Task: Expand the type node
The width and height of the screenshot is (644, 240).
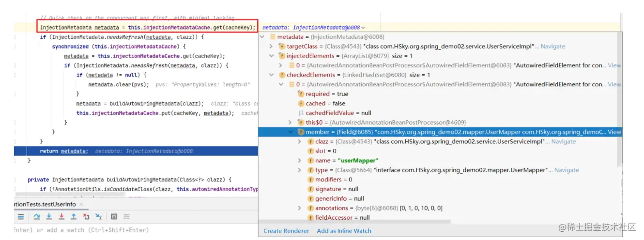Action: click(300, 170)
